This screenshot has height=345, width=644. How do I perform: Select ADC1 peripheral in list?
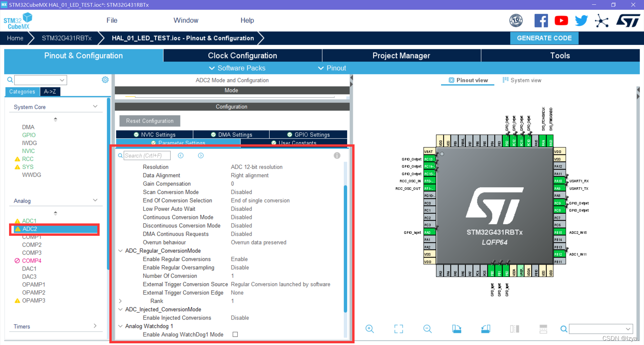[x=29, y=221]
